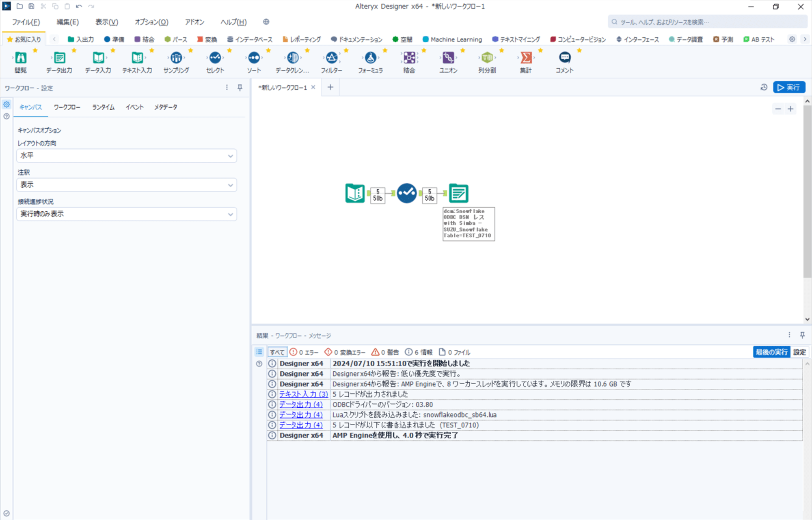Click the output annotation box TEST_0710
Viewport: 812px width, 520px height.
[x=469, y=224]
